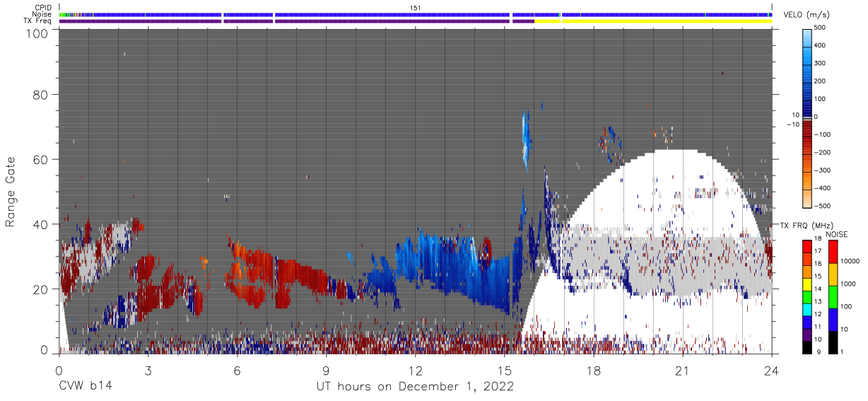This screenshot has height=401, width=868.
Task: Click the CPID label above the plot
Action: click(45, 7)
